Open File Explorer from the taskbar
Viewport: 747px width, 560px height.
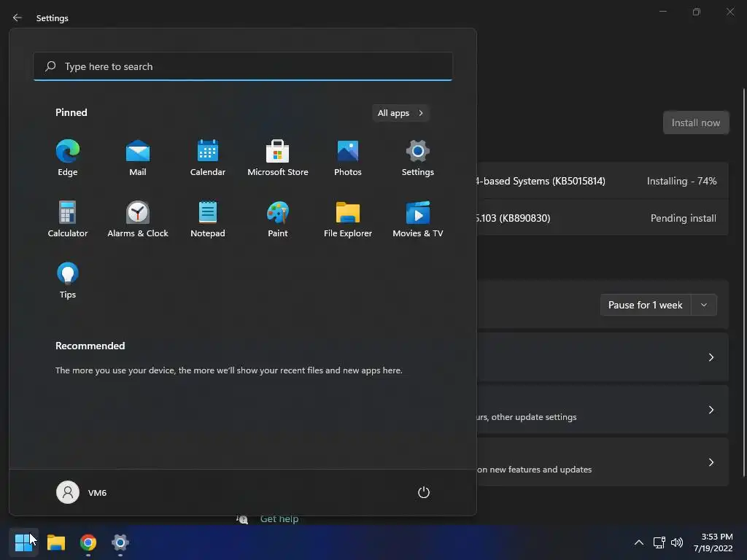point(55,542)
